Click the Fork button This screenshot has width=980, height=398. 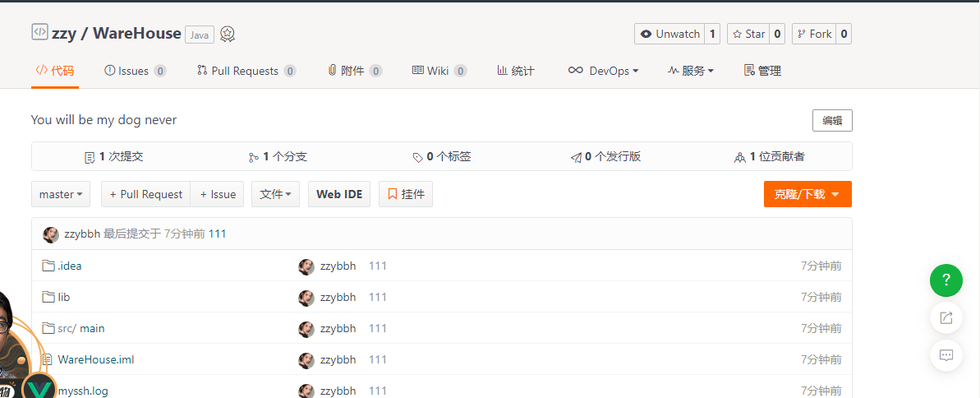pyautogui.click(x=814, y=34)
